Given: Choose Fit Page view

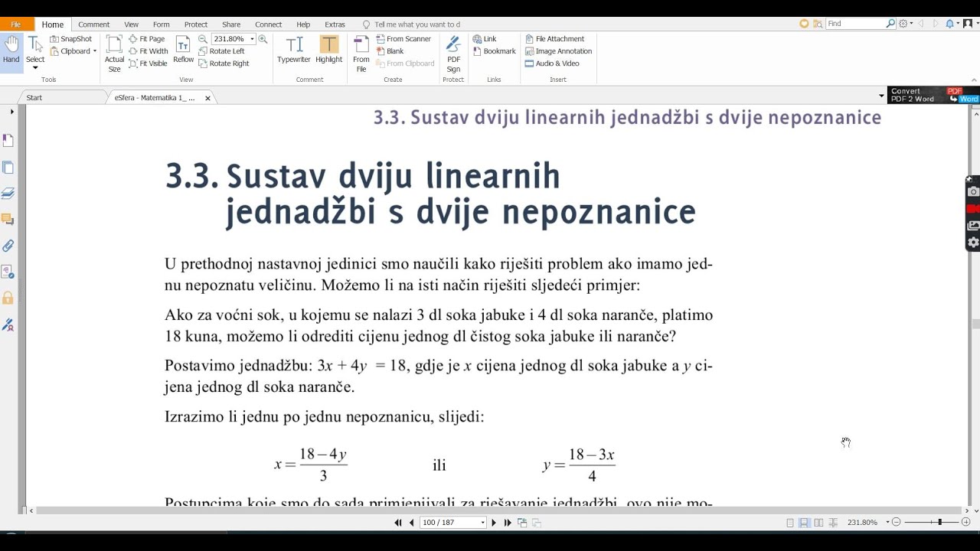Looking at the screenshot, I should tap(147, 39).
